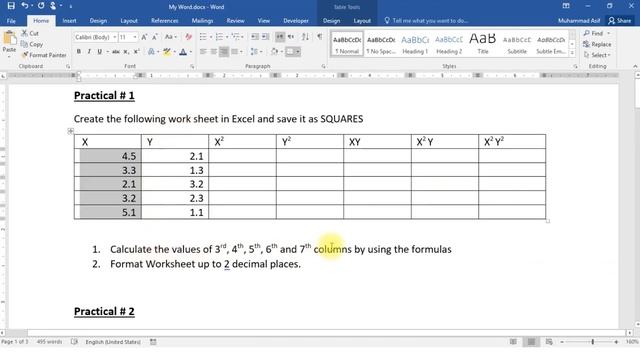640x360 pixels.
Task: Open spelling and proofing status icon
Action: 74,342
